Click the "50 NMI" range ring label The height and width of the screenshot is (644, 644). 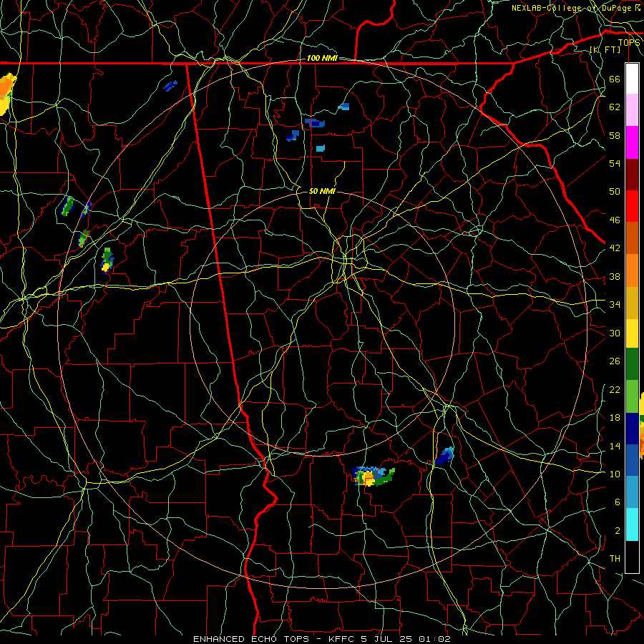click(x=322, y=191)
